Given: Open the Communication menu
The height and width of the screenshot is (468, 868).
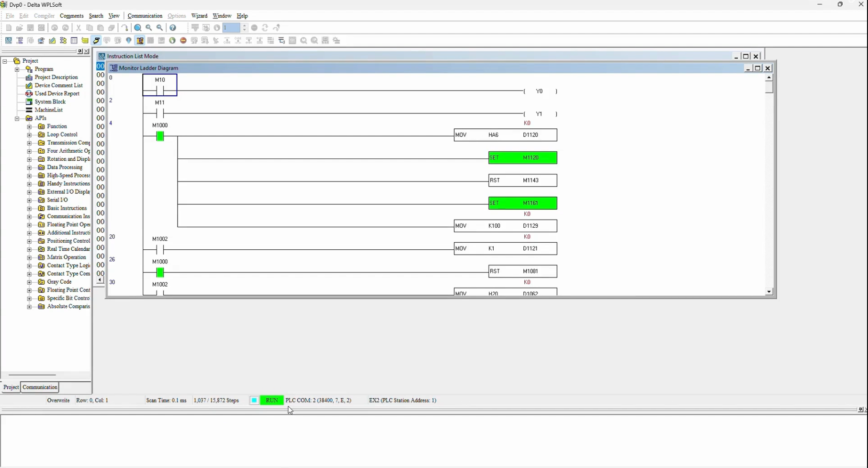Looking at the screenshot, I should click(145, 16).
